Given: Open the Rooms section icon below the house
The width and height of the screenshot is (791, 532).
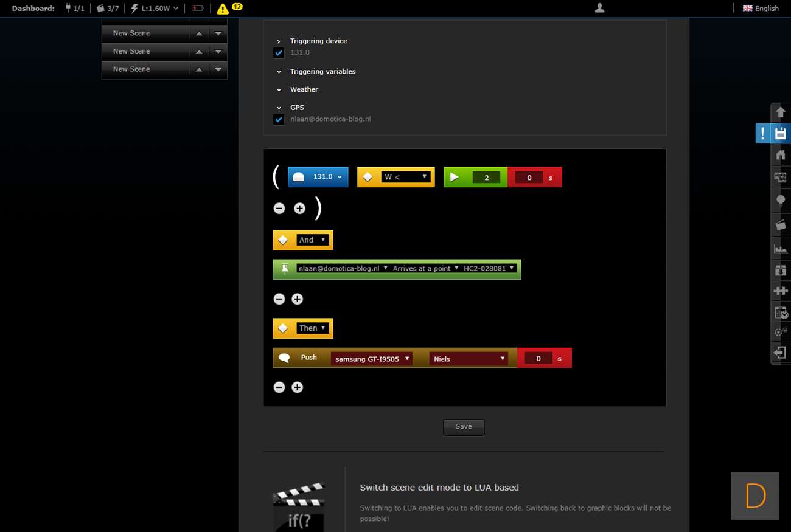Looking at the screenshot, I should point(781,177).
